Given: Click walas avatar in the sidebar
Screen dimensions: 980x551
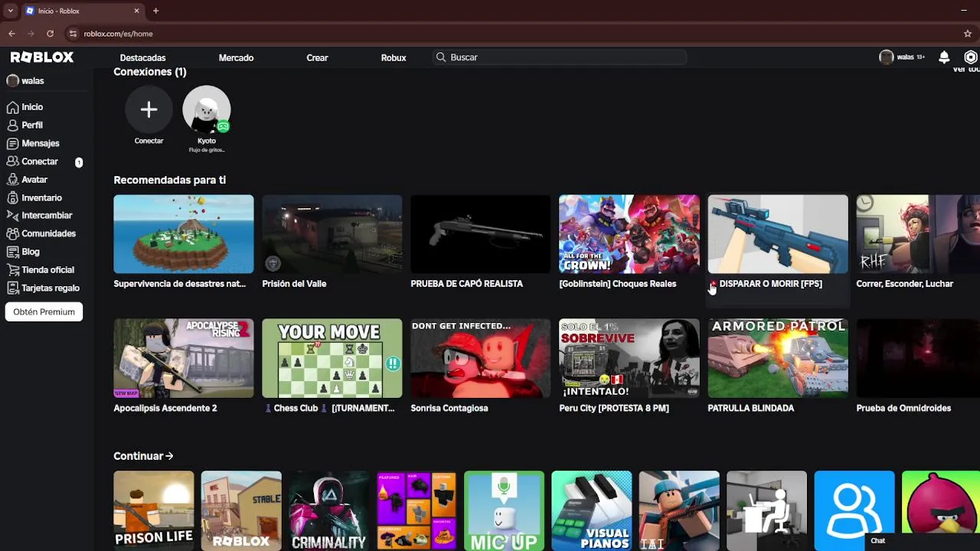Looking at the screenshot, I should pyautogui.click(x=12, y=80).
